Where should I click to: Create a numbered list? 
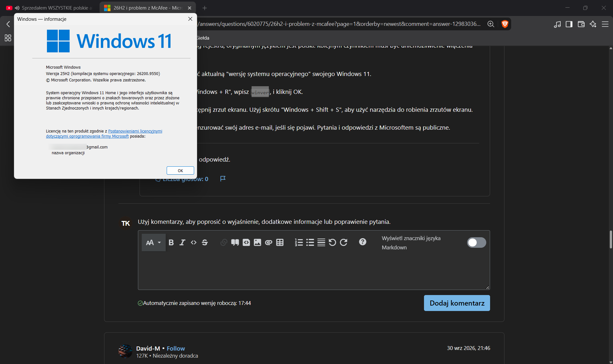click(299, 243)
